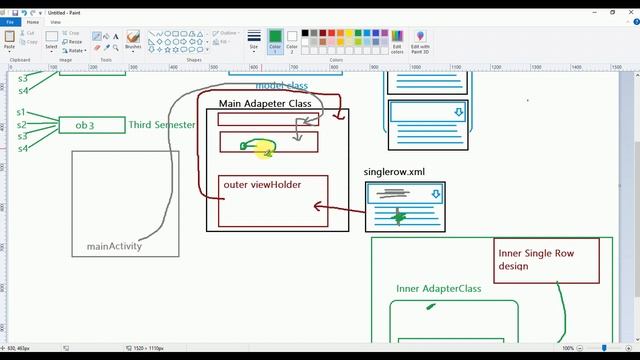
Task: Open Edit with Paint 3D
Action: tap(420, 41)
